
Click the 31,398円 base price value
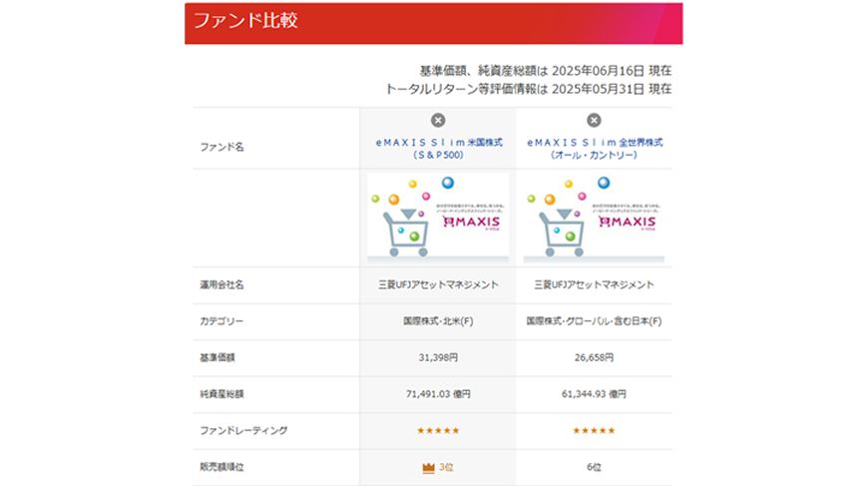pos(438,357)
